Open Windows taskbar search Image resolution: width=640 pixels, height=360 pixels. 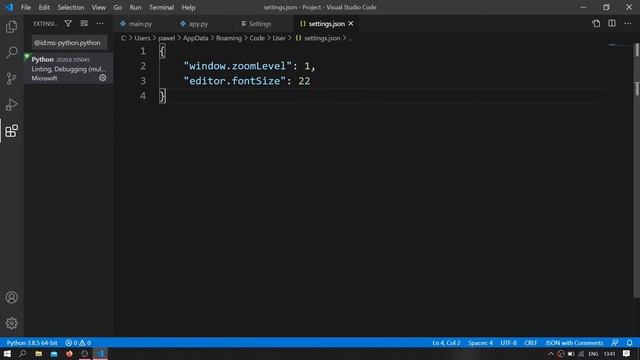click(x=22, y=354)
